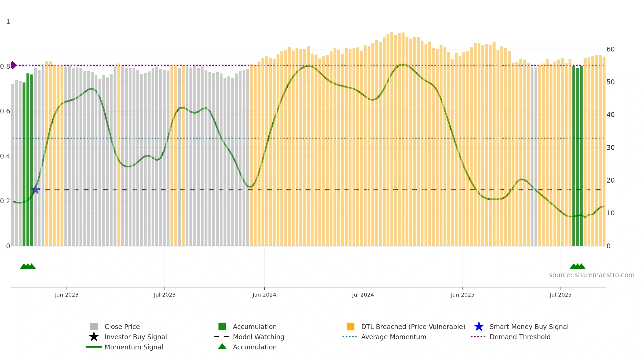Click the green Accumulation triangles near late 2022
644x362 pixels.
pyautogui.click(x=28, y=266)
